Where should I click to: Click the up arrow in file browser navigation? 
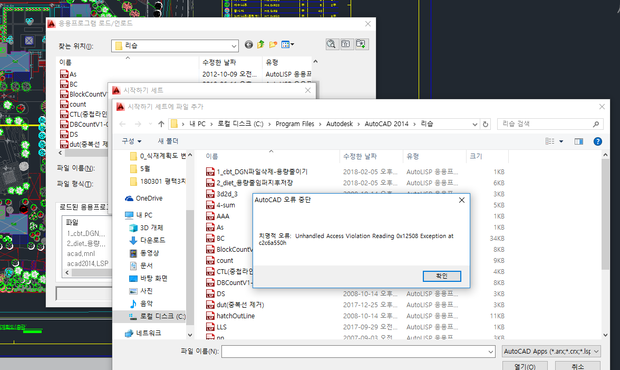[x=161, y=124]
